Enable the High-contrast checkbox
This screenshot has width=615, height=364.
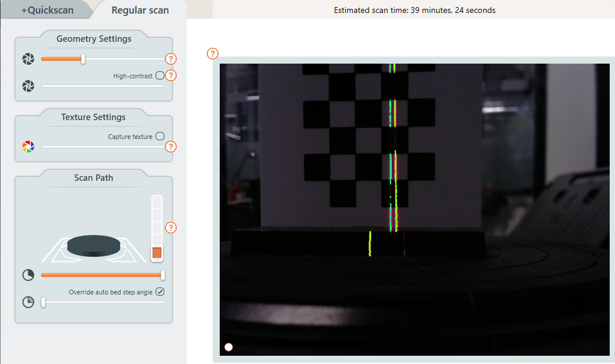(160, 75)
